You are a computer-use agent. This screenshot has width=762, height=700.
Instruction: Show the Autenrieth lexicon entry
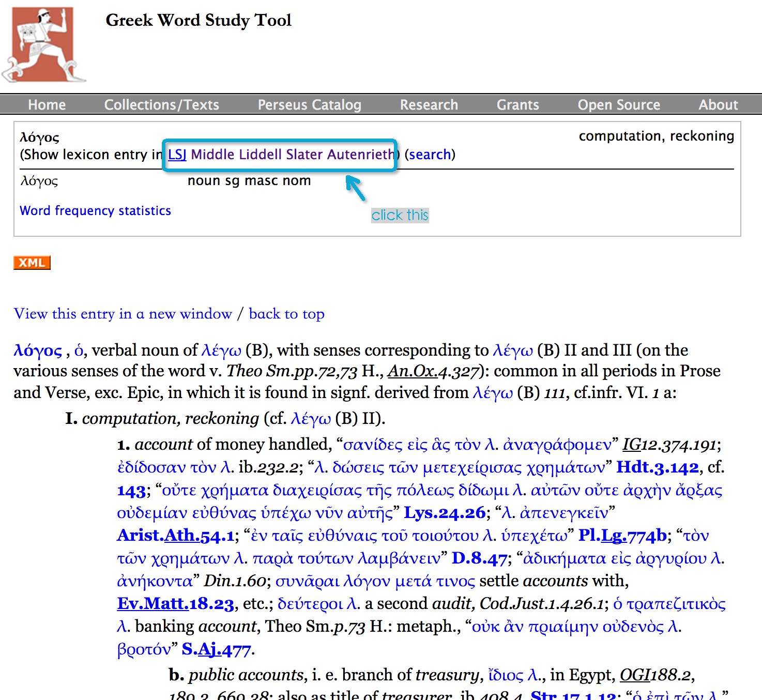[360, 155]
